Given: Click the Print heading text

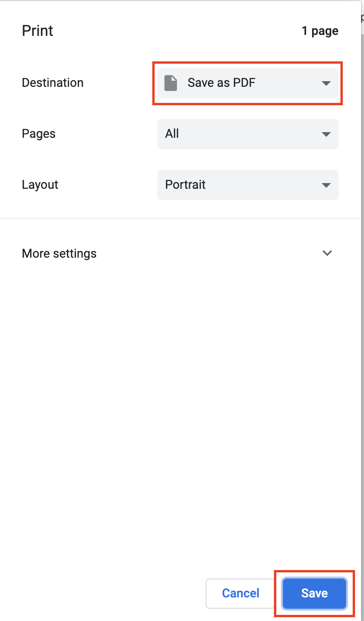Looking at the screenshot, I should click(x=37, y=31).
